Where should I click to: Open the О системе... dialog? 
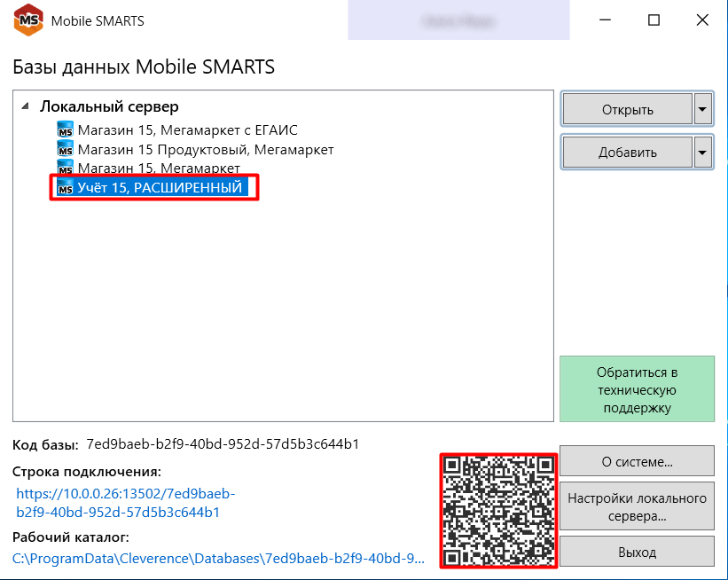coord(637,461)
